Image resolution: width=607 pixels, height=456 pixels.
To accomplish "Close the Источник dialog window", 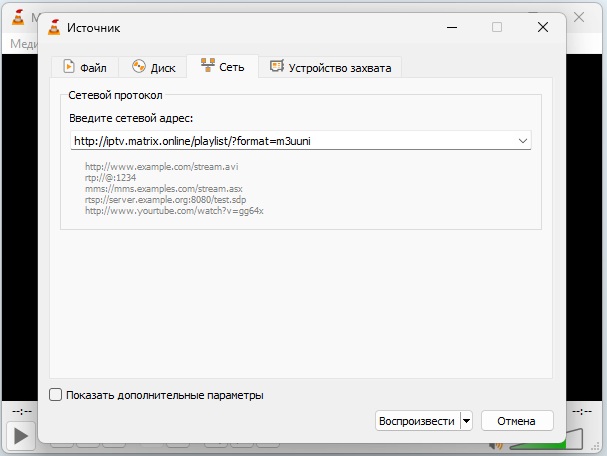I will (x=542, y=27).
